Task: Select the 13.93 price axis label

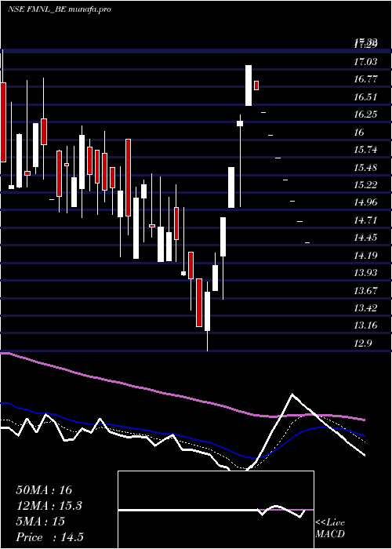Action: (365, 273)
